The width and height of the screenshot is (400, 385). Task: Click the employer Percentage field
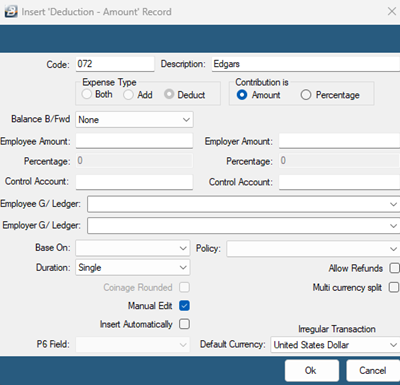339,161
